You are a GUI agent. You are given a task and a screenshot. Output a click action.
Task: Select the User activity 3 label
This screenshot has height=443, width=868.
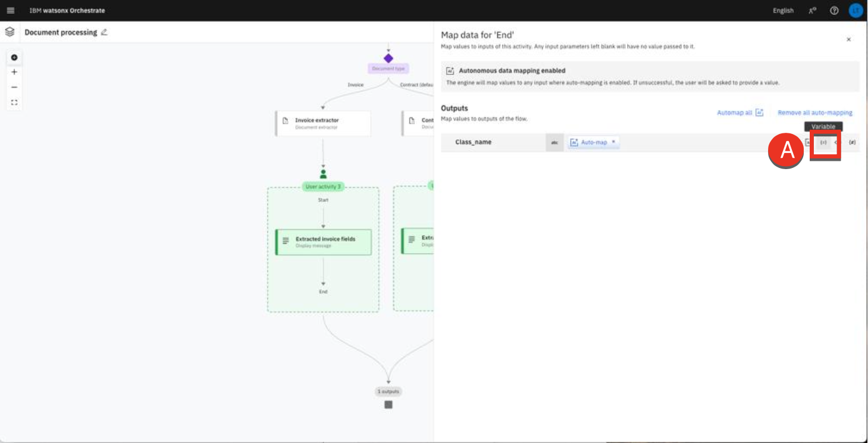323,187
